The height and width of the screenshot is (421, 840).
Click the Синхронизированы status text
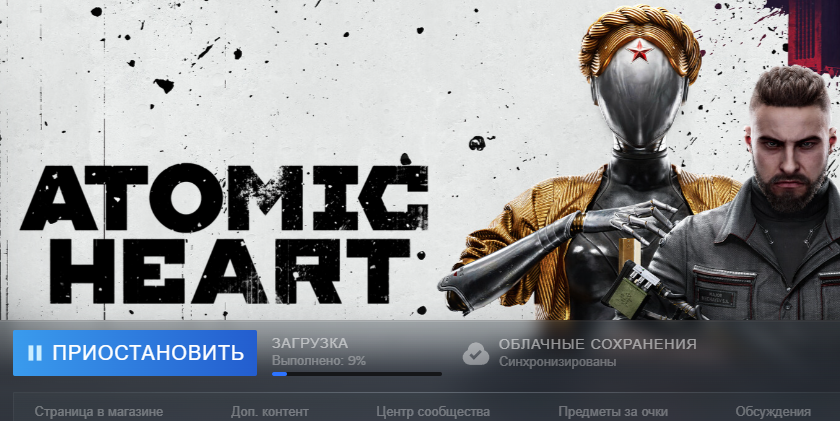pos(557,362)
